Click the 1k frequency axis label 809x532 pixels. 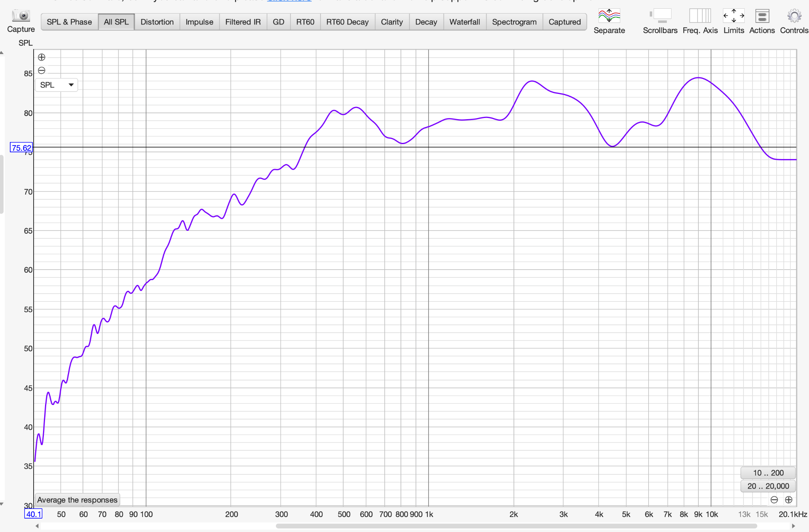click(x=429, y=514)
